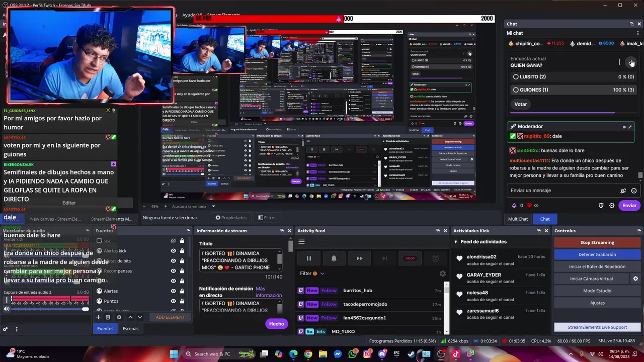Move source down with arrow
Screen dimensions: 644x362
[x=140, y=317]
